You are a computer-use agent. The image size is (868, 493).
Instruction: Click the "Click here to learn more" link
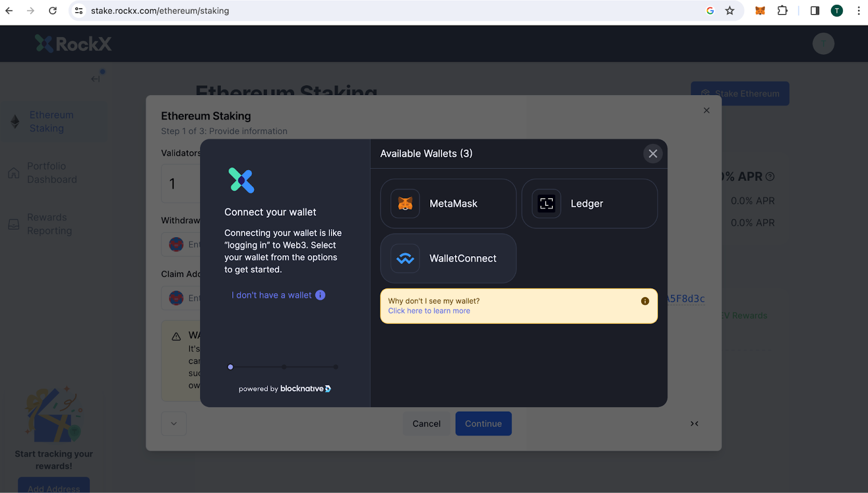(x=429, y=311)
